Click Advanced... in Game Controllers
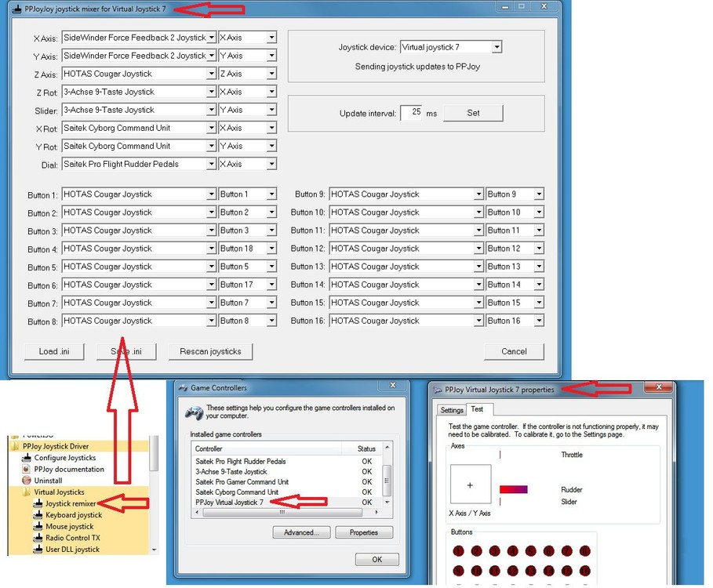The image size is (713, 588). (x=301, y=532)
